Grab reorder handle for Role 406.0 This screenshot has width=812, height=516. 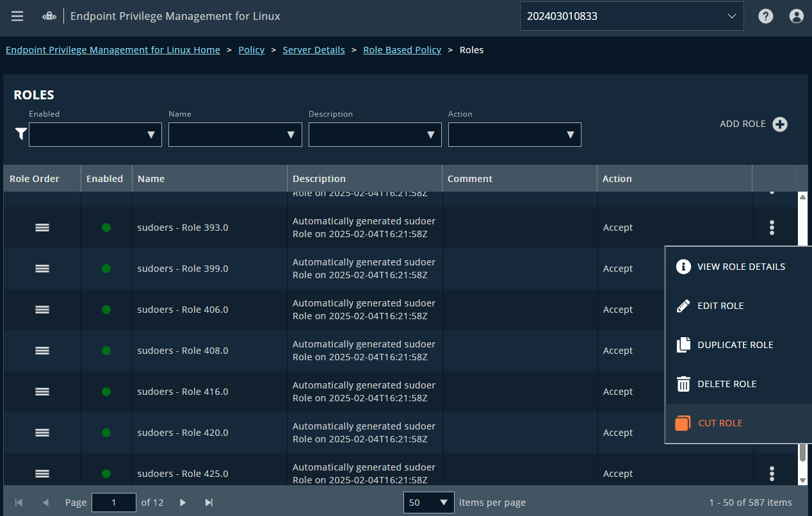(x=42, y=310)
